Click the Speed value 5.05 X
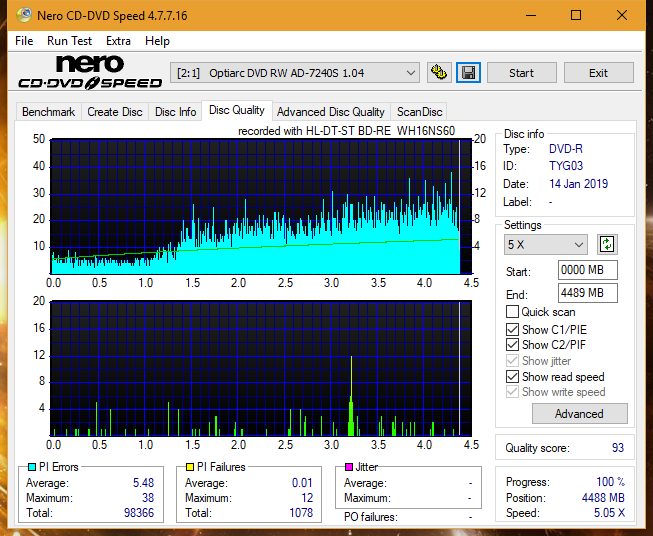The width and height of the screenshot is (653, 536). coord(609,513)
